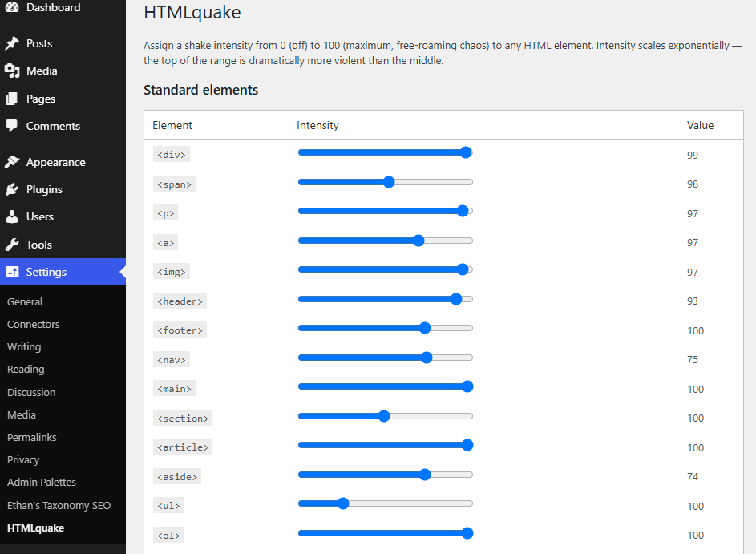The width and height of the screenshot is (756, 554).
Task: Click the Standard elements heading
Action: (201, 90)
